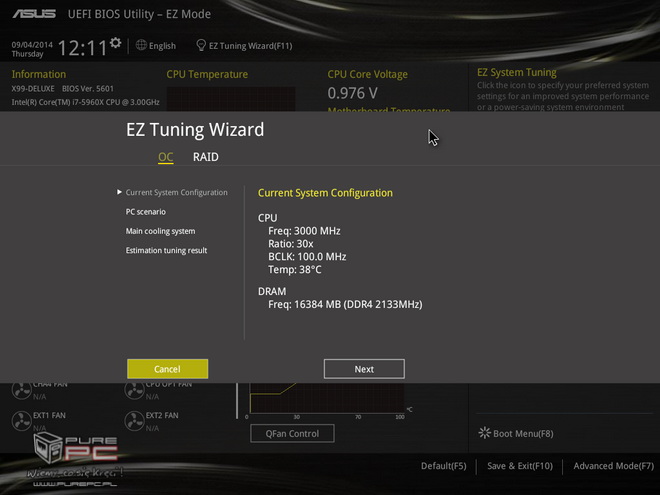Click the EZ System Tuning heading
Screen dimensions: 660x495
[517, 72]
